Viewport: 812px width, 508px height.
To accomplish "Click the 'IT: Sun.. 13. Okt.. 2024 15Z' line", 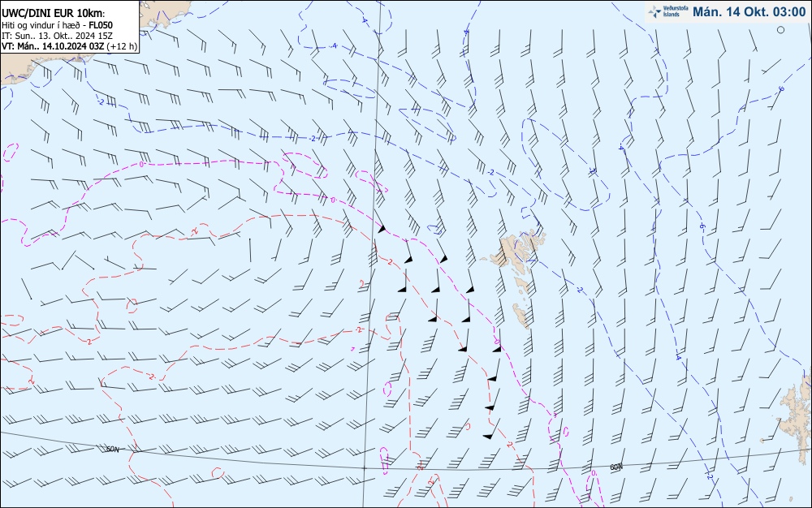I will (x=57, y=36).
